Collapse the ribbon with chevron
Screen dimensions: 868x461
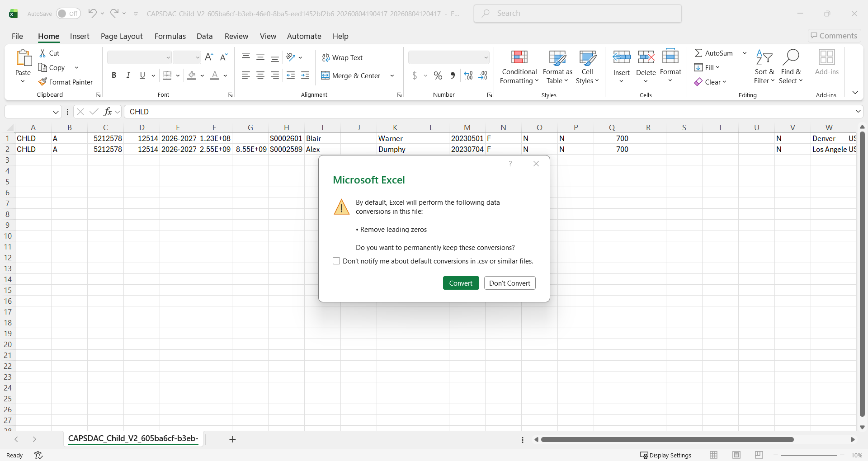855,93
